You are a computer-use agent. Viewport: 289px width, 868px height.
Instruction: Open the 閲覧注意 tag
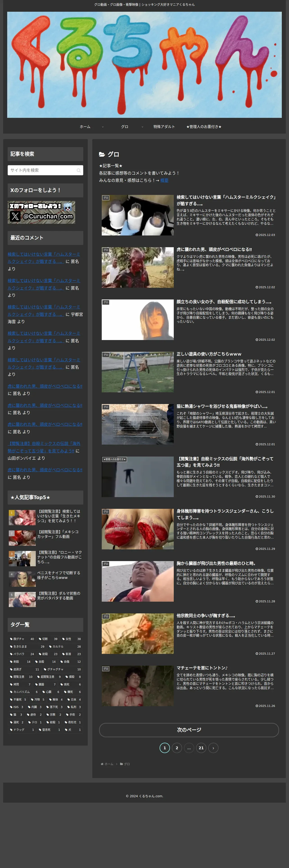(x=22, y=677)
